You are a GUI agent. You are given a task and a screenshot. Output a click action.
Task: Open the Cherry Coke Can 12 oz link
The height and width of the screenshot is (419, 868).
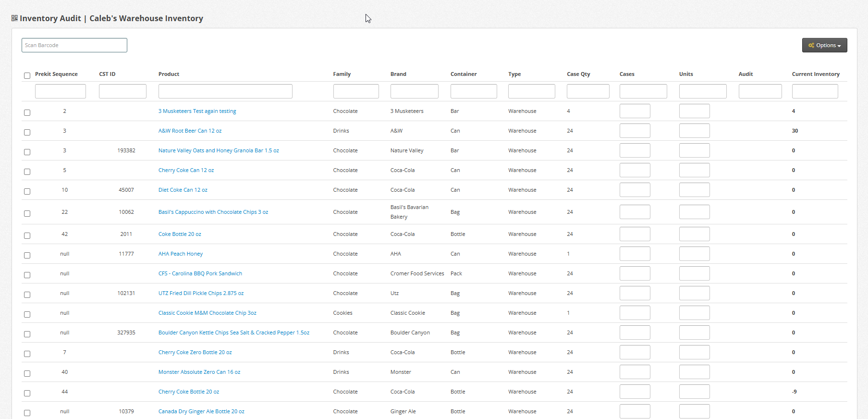coord(186,170)
